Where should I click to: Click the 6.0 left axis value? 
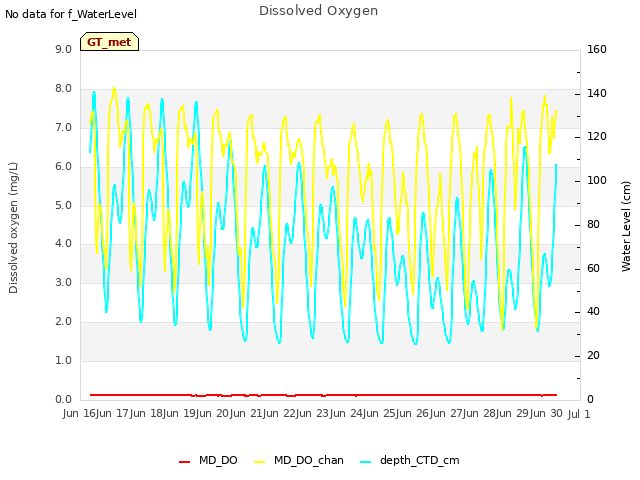coord(63,166)
